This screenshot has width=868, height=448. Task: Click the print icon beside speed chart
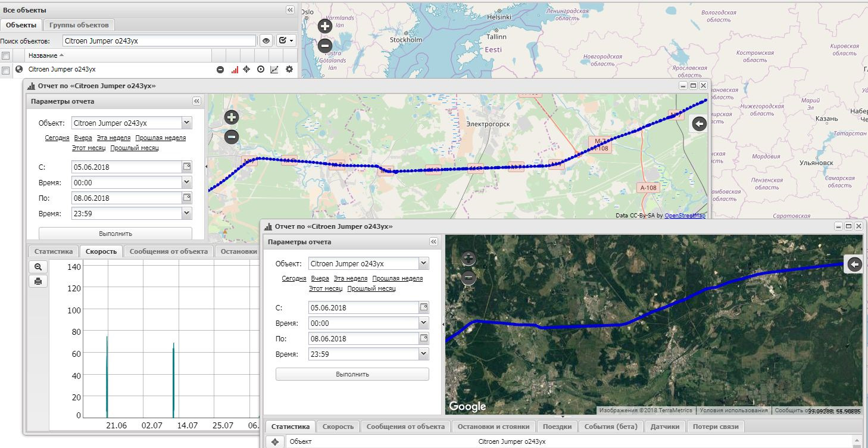(x=38, y=281)
